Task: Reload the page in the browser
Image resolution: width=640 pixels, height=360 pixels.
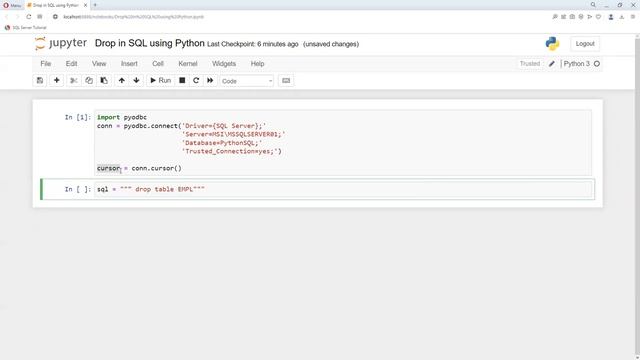Action: (29, 17)
